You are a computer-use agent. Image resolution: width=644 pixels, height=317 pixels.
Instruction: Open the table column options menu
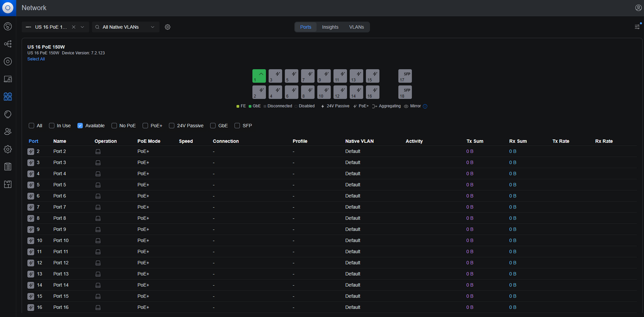(637, 27)
